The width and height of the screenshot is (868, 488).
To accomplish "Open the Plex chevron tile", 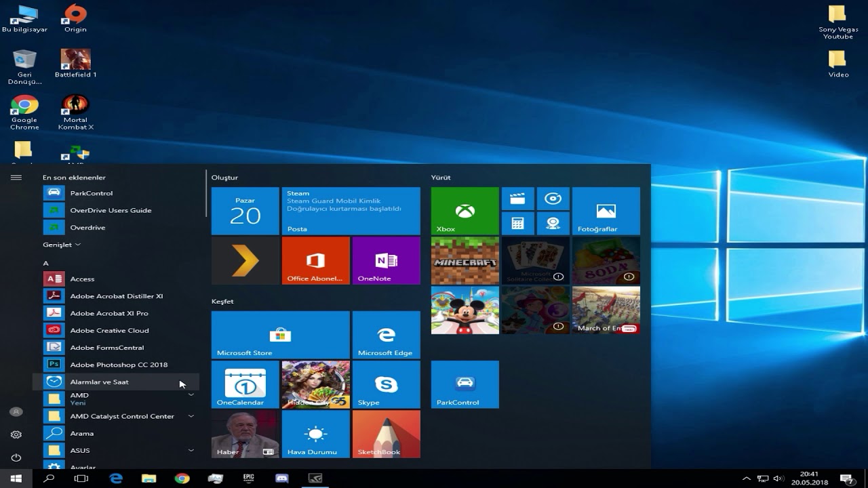I will pos(245,260).
